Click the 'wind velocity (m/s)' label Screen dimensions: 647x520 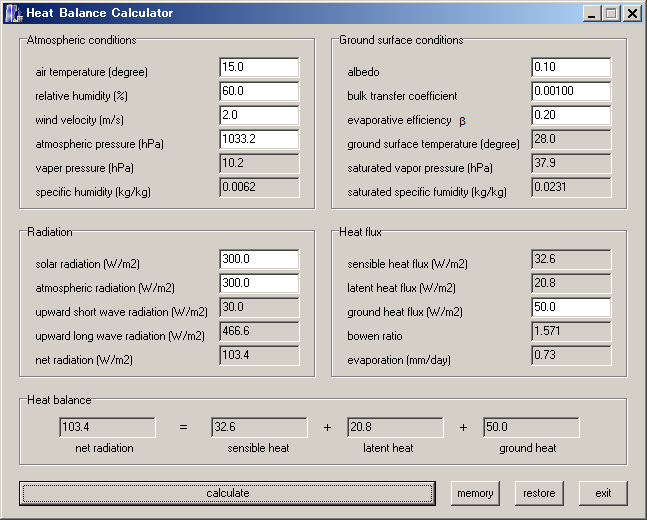(x=79, y=120)
